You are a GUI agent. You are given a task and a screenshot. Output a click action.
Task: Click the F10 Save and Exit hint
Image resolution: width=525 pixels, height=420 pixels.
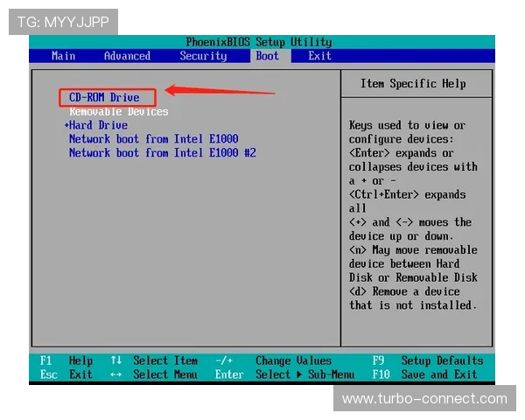[x=424, y=374]
